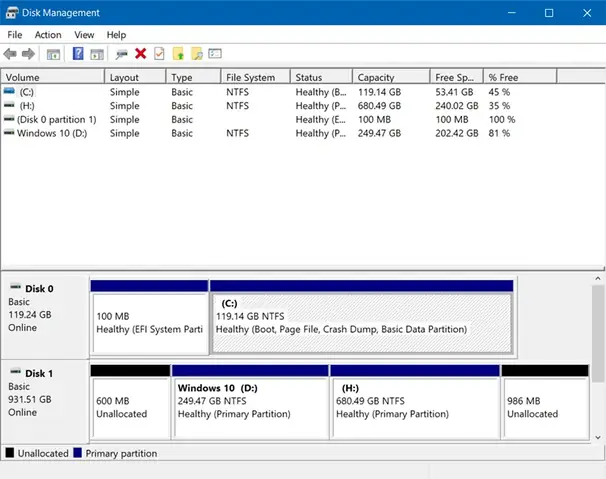
Task: Click the 'Primary partition' legend label
Action: point(121,453)
